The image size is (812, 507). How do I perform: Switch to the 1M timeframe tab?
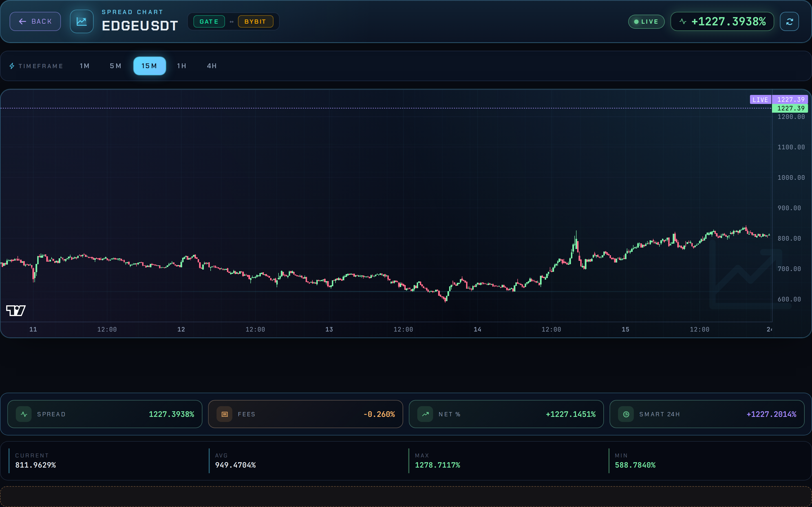point(84,66)
